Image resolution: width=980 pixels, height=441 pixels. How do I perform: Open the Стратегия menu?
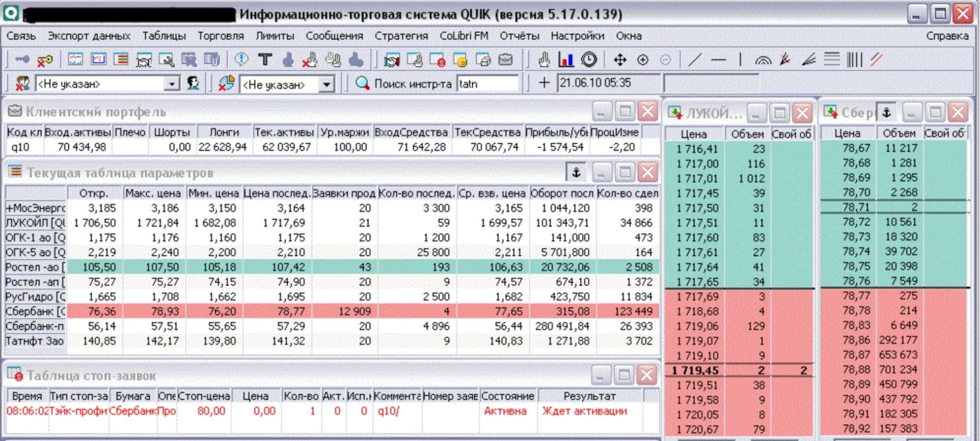[402, 36]
